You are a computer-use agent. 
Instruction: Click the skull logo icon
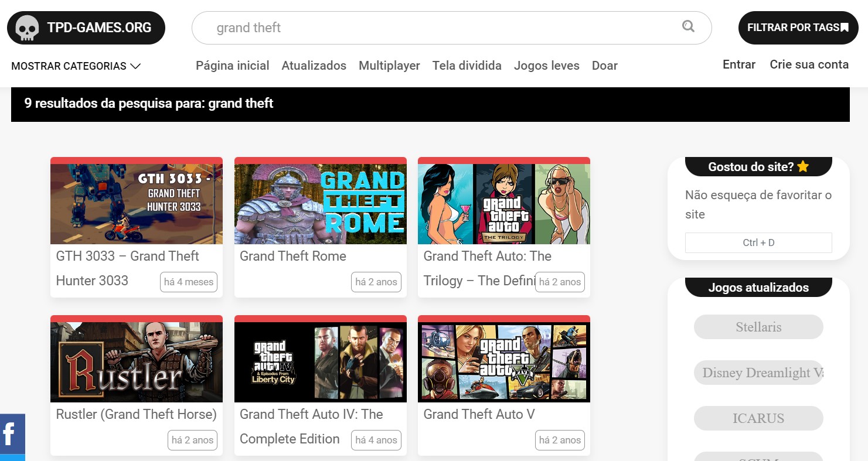27,28
